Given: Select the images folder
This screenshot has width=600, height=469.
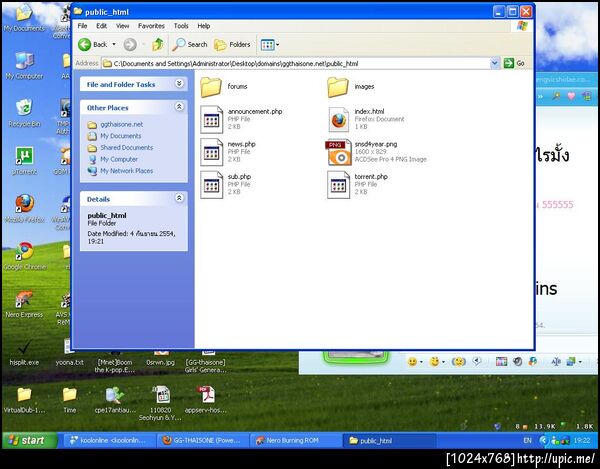Looking at the screenshot, I should click(x=338, y=87).
